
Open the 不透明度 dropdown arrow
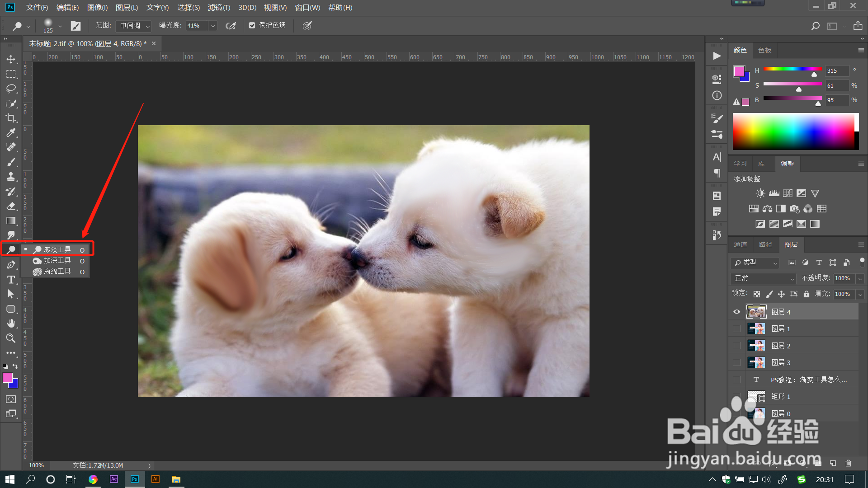pos(860,279)
